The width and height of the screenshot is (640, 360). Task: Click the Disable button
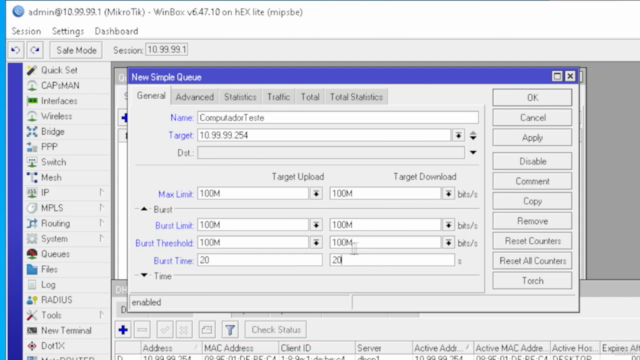tap(532, 162)
